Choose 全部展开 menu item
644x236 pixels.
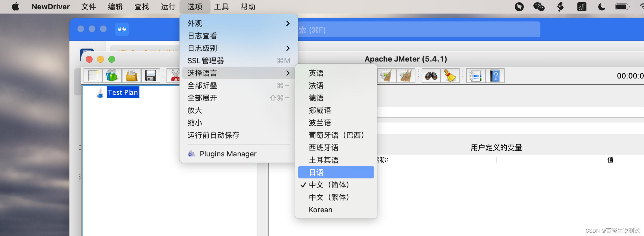[x=238, y=98]
